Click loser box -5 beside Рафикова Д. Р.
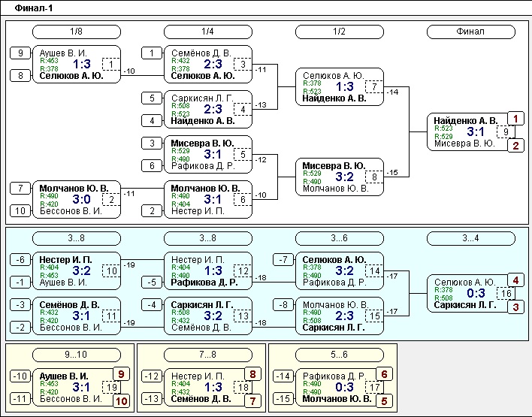 (152, 282)
